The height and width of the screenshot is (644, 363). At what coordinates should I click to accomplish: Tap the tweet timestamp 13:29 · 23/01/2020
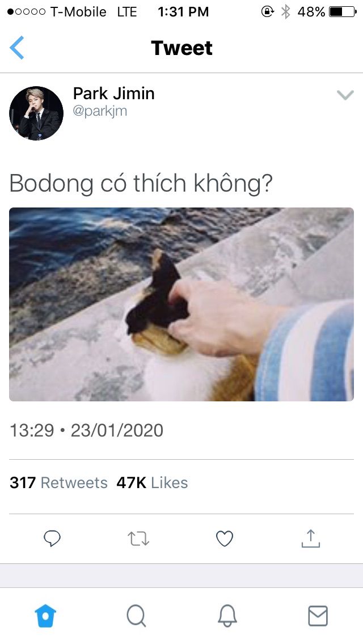(x=86, y=430)
